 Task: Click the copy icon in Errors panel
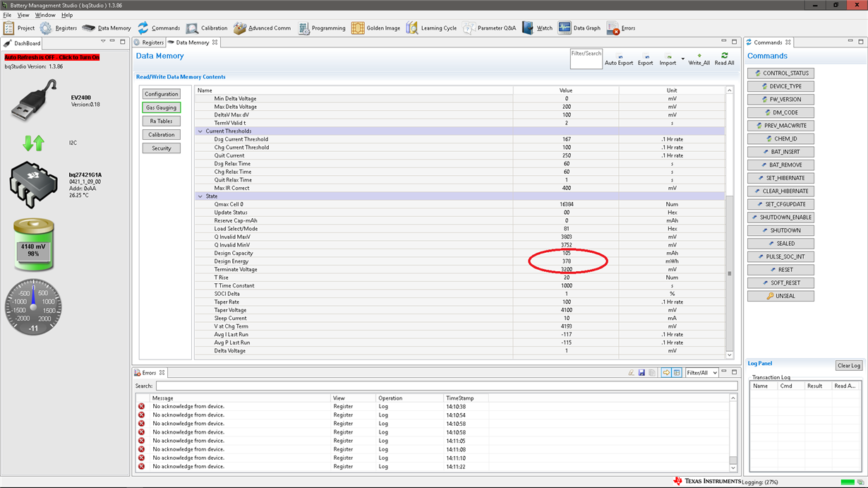653,372
